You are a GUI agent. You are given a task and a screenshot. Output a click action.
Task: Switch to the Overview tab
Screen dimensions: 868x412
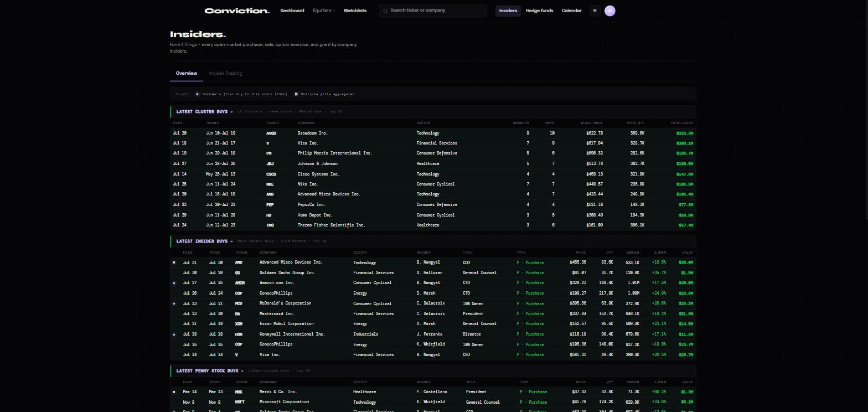point(187,73)
